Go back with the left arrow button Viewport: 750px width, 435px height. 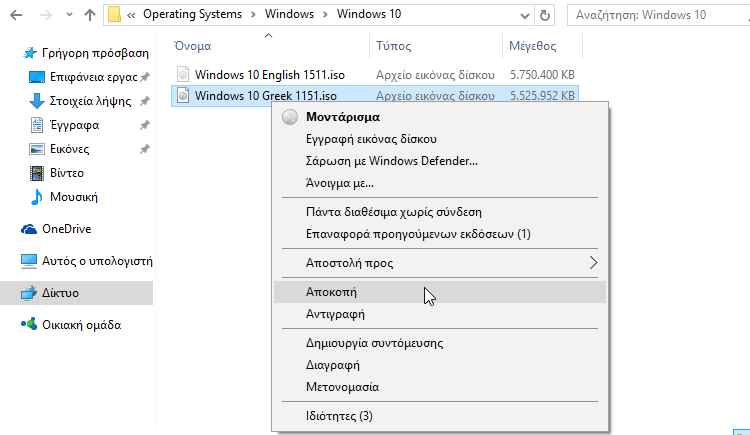click(x=16, y=15)
